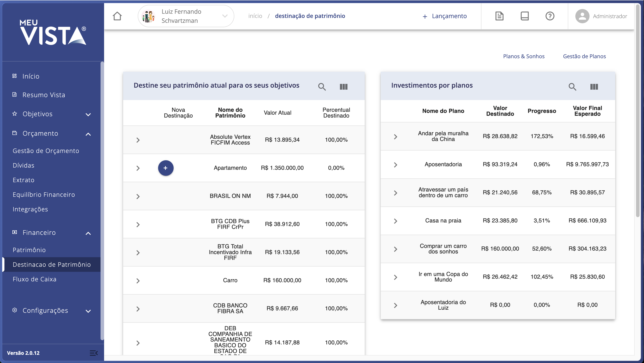
Task: Toggle columns icon in patrimônio table
Action: 343,87
